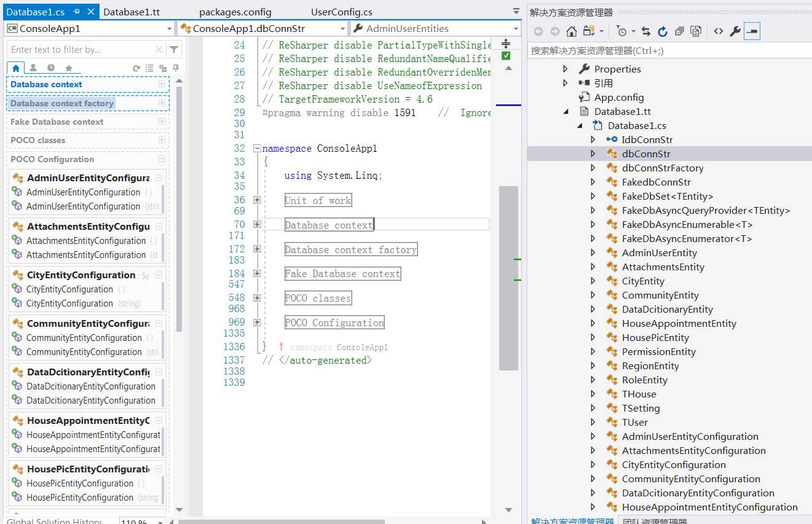The width and height of the screenshot is (812, 524).
Task: Click the pin icon in File Structure panel
Action: (176, 68)
